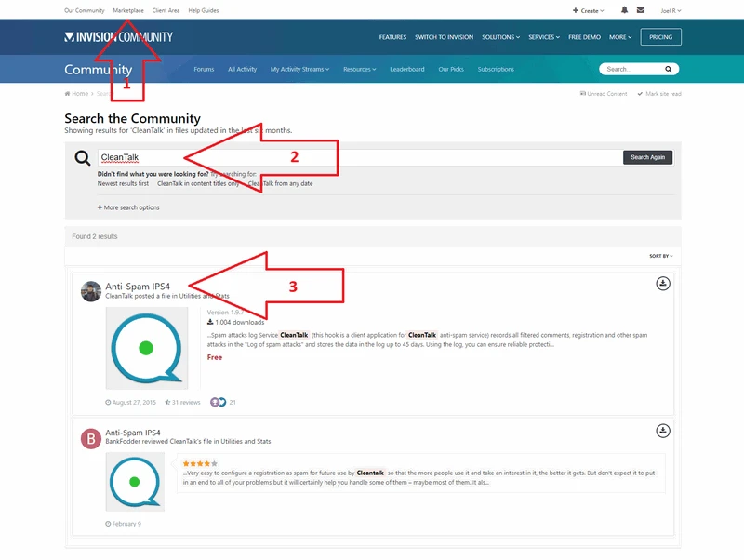Click small CleanTalk logo thumbnail in review

pyautogui.click(x=135, y=482)
